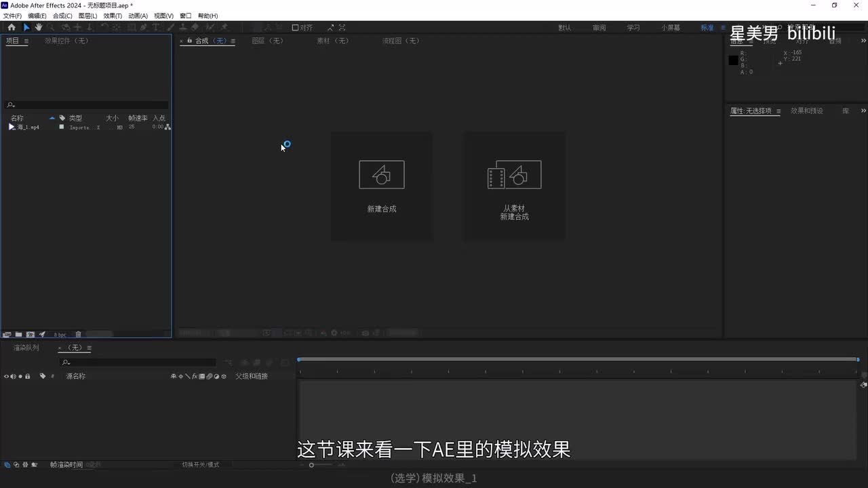Switch to 默认 workspace
Viewport: 868px width, 488px height.
(x=565, y=28)
